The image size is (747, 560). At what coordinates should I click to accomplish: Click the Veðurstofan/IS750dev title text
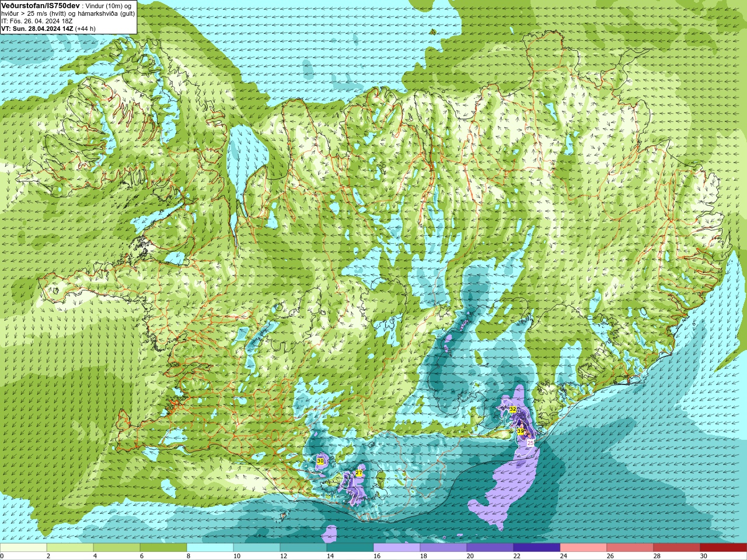coord(40,5)
